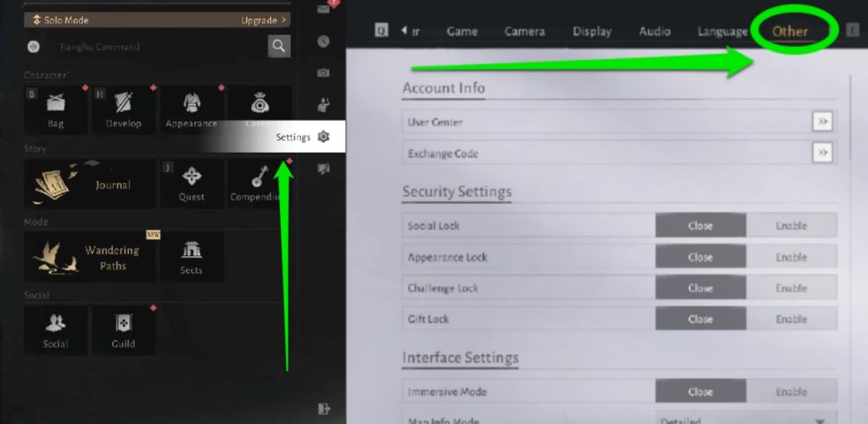The height and width of the screenshot is (424, 868).
Task: Open the Quest icon
Action: (192, 182)
